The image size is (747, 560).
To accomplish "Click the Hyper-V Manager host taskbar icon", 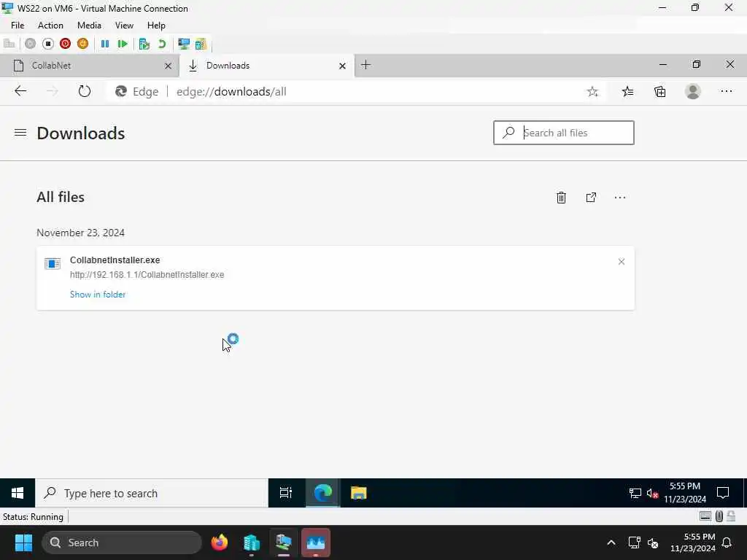I will click(x=252, y=542).
